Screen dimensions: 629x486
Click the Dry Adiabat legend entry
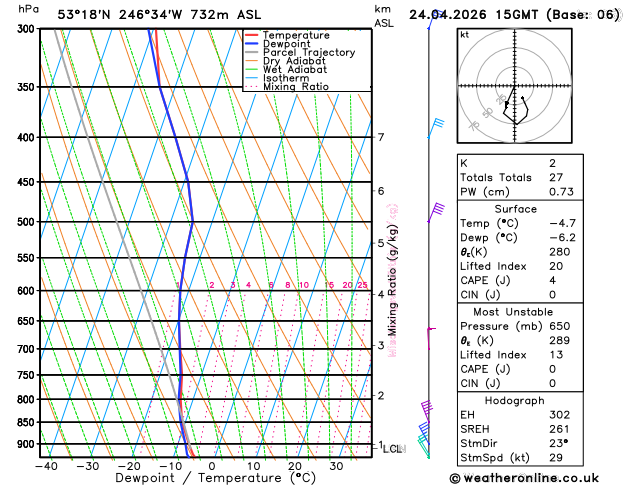click(x=285, y=61)
